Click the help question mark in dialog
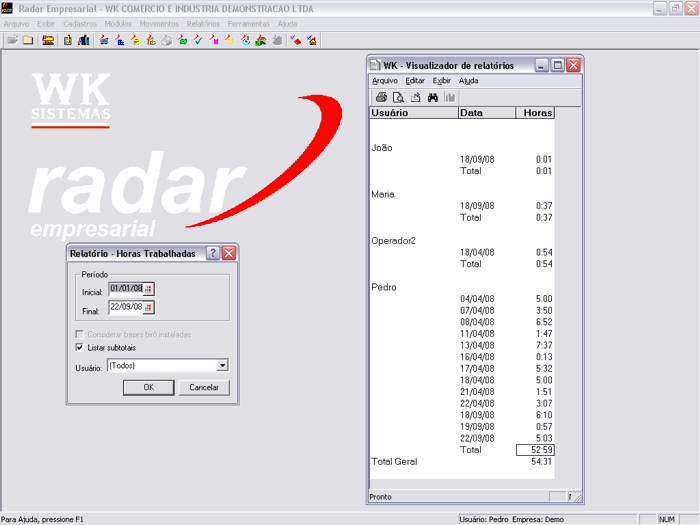The height and width of the screenshot is (525, 700). [x=213, y=254]
